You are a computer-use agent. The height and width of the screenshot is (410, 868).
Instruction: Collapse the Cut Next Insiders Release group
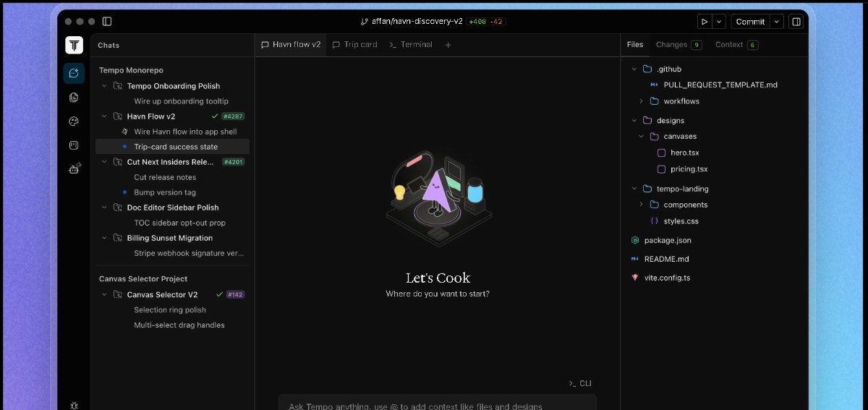[104, 162]
